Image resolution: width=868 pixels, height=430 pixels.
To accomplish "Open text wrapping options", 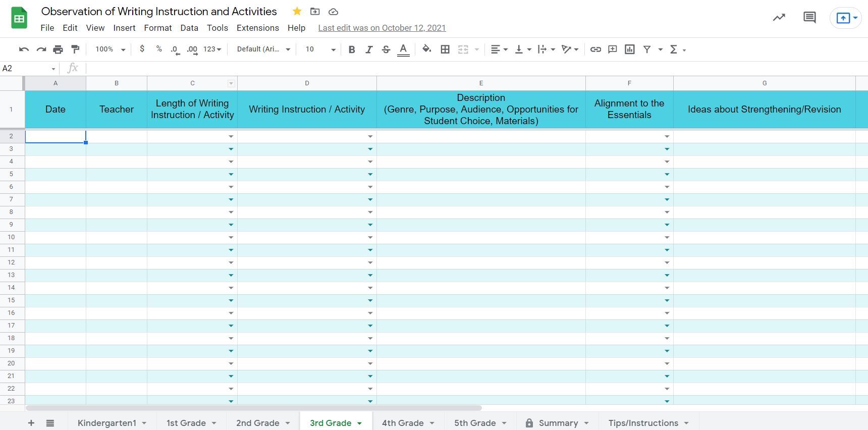I will 547,49.
